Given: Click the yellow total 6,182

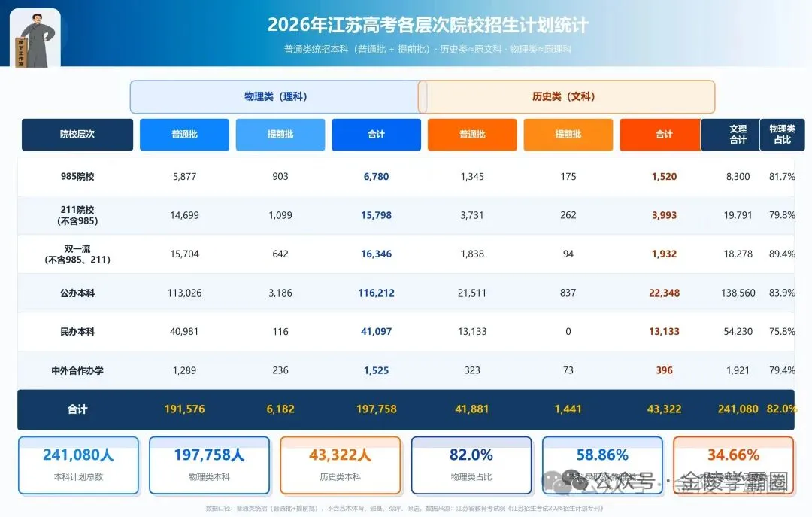Looking at the screenshot, I should [x=280, y=409].
